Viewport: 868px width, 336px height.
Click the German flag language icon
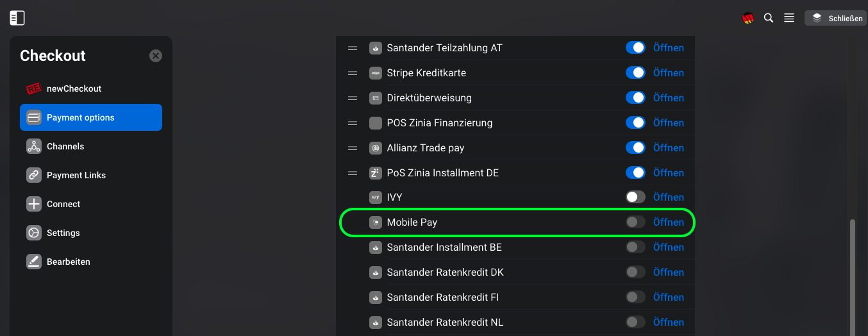coord(748,19)
